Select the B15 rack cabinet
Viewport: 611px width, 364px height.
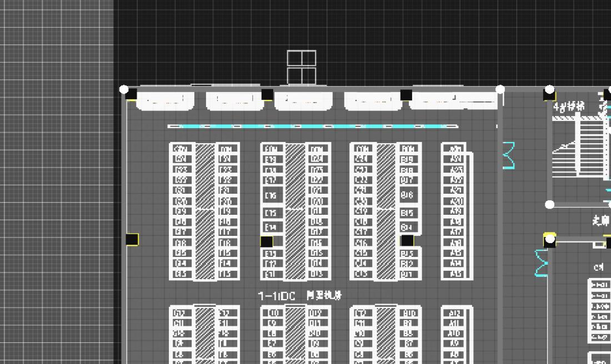pos(407,213)
